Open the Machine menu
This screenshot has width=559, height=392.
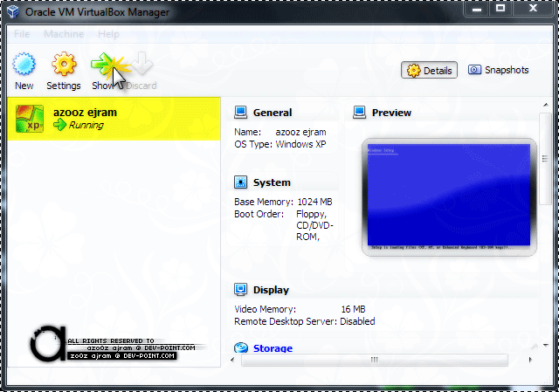pos(64,34)
